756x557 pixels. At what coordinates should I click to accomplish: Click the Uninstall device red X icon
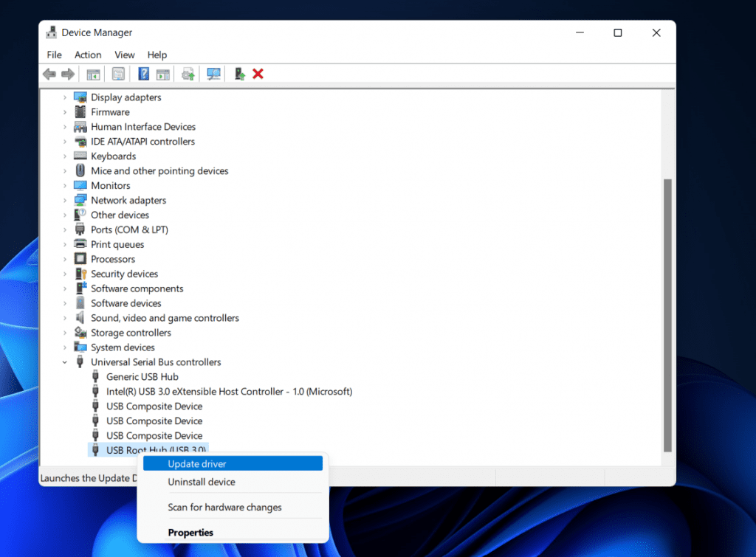[x=258, y=73]
